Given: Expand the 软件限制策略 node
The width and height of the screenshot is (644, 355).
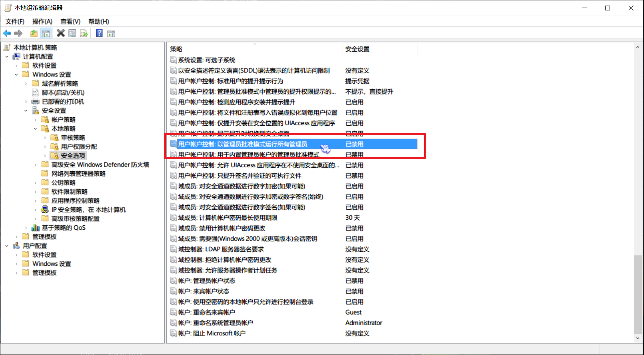Looking at the screenshot, I should [x=36, y=192].
